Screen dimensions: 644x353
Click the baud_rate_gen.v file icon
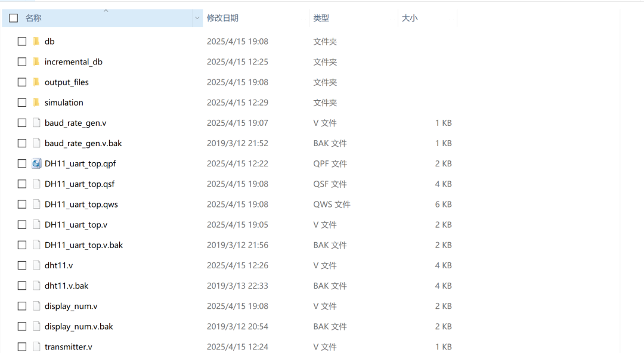[x=36, y=122]
